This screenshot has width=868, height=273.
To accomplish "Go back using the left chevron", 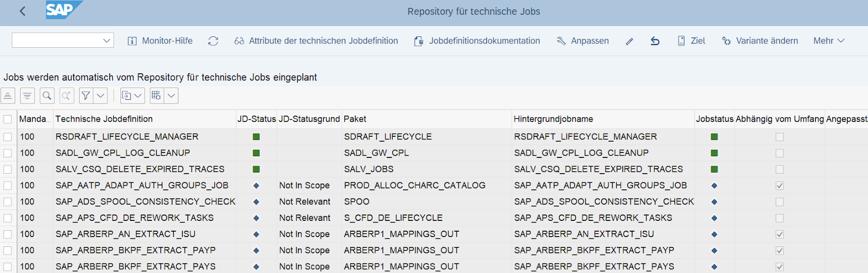I will (x=22, y=11).
